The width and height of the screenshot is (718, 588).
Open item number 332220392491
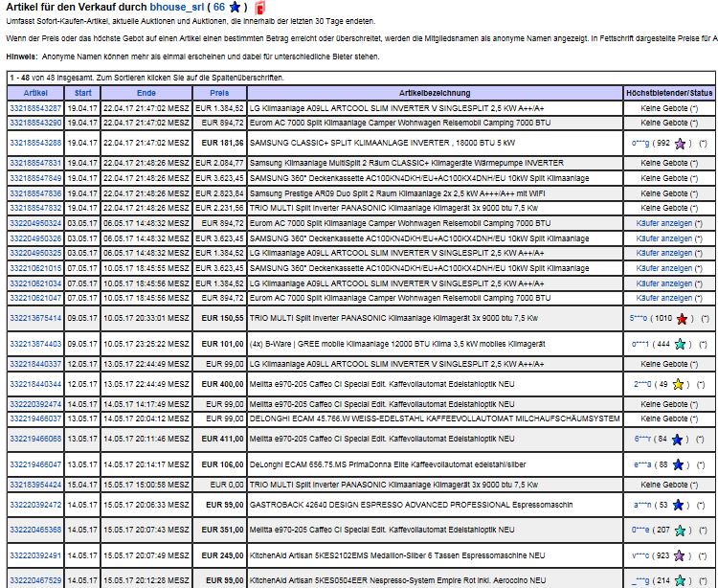click(x=35, y=555)
